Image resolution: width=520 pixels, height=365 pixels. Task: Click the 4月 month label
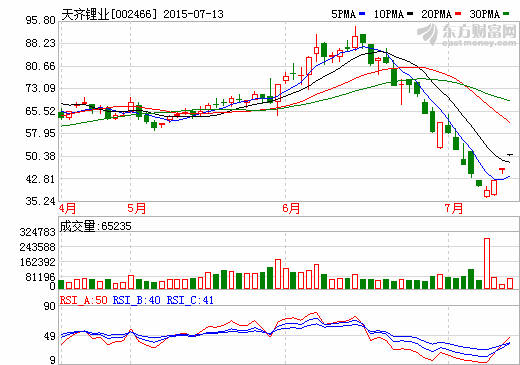(67, 208)
